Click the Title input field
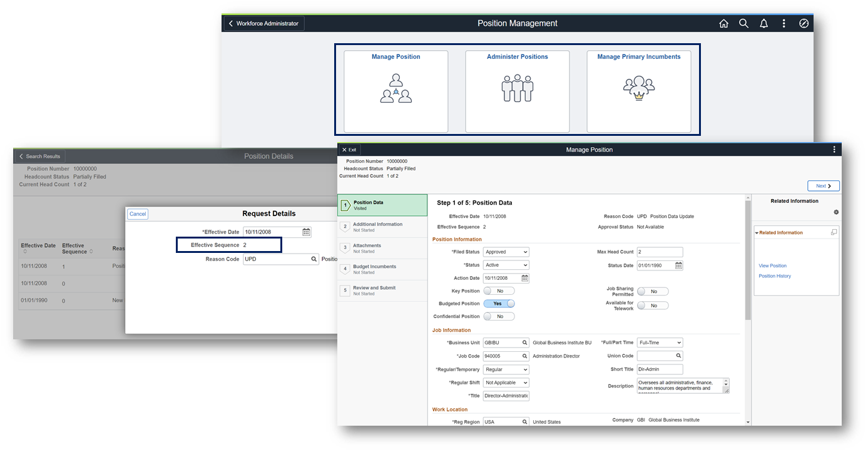 (x=506, y=396)
